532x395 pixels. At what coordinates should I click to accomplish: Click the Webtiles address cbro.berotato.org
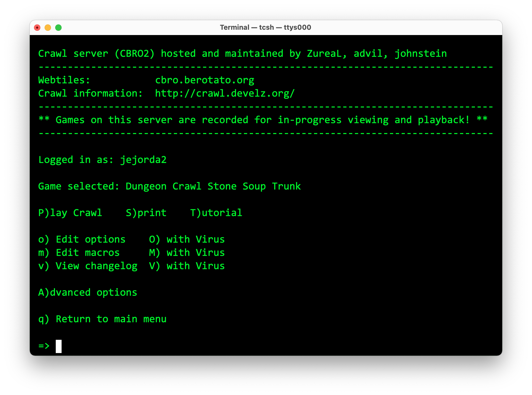205,80
